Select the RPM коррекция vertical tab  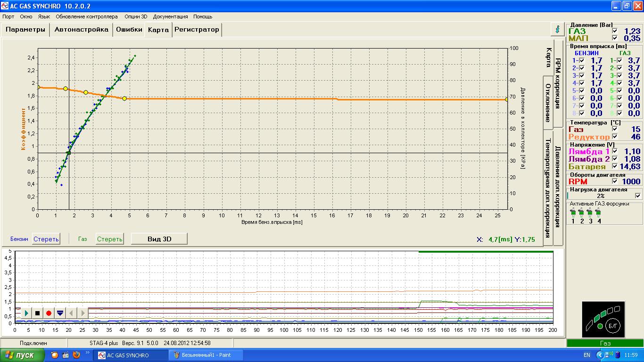tap(558, 82)
